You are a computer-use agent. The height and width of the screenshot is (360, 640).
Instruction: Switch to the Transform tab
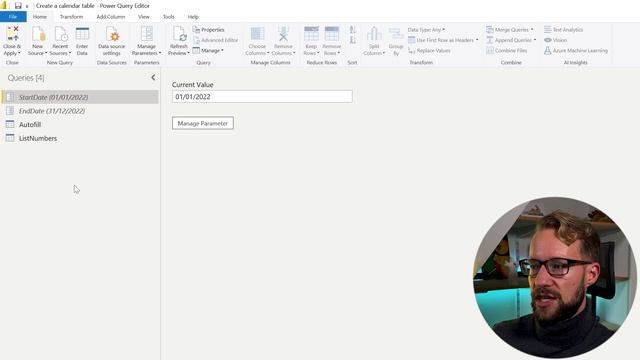click(x=71, y=17)
